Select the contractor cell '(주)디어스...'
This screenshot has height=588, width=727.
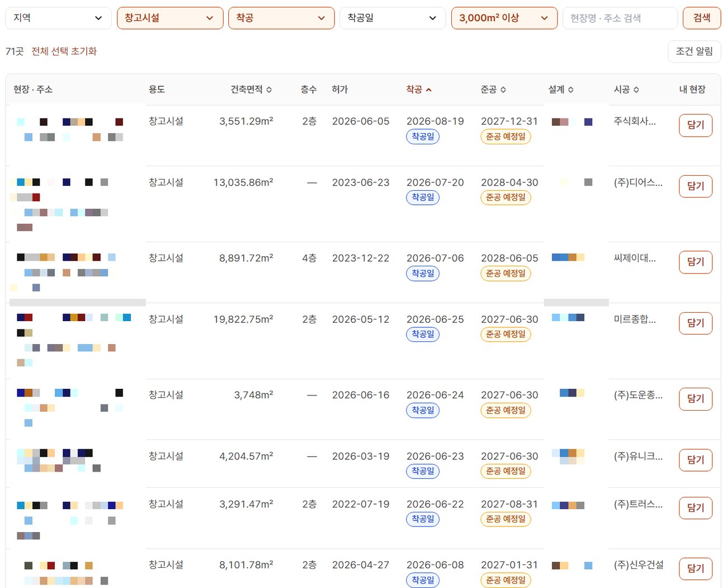(x=638, y=182)
